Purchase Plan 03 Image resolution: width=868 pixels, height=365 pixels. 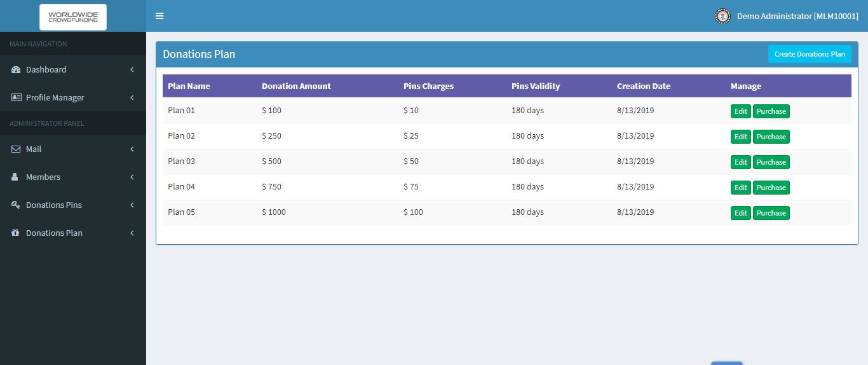[771, 162]
